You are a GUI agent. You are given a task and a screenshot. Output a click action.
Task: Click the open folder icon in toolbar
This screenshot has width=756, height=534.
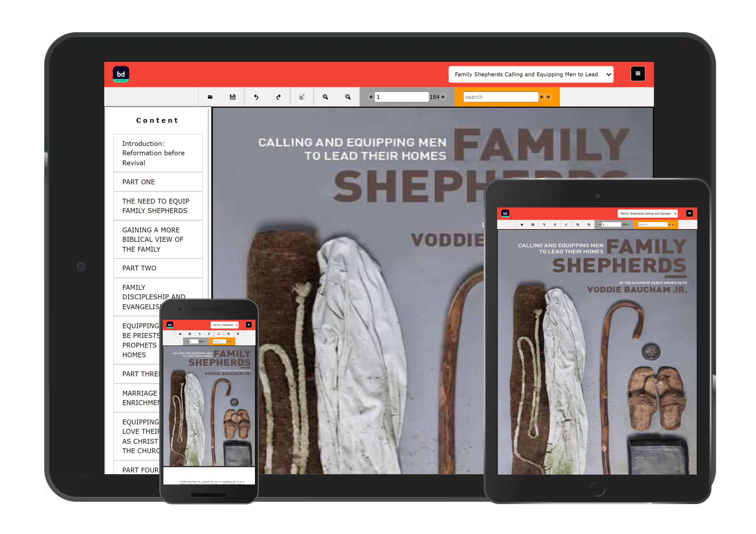[210, 97]
